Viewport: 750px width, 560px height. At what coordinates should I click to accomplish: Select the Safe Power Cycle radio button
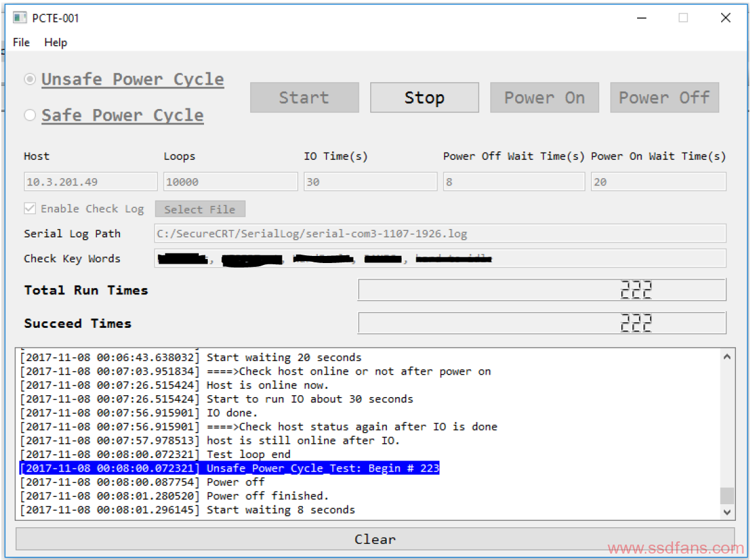click(30, 115)
